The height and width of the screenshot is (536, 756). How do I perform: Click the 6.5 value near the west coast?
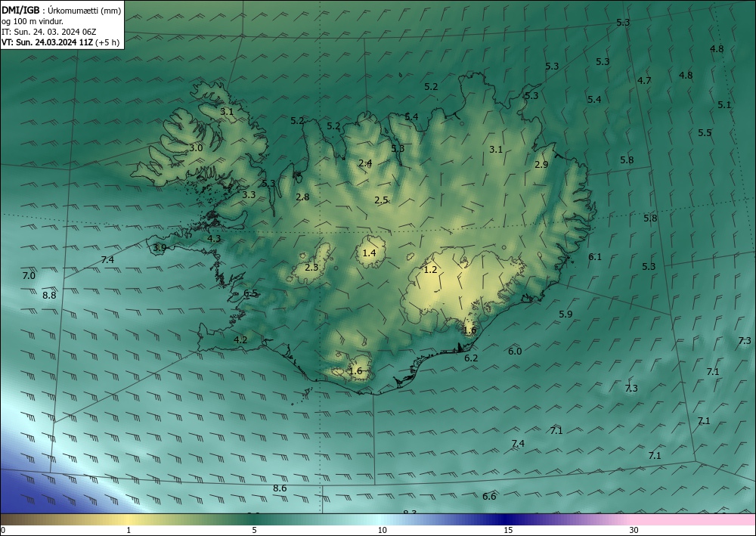coord(251,293)
